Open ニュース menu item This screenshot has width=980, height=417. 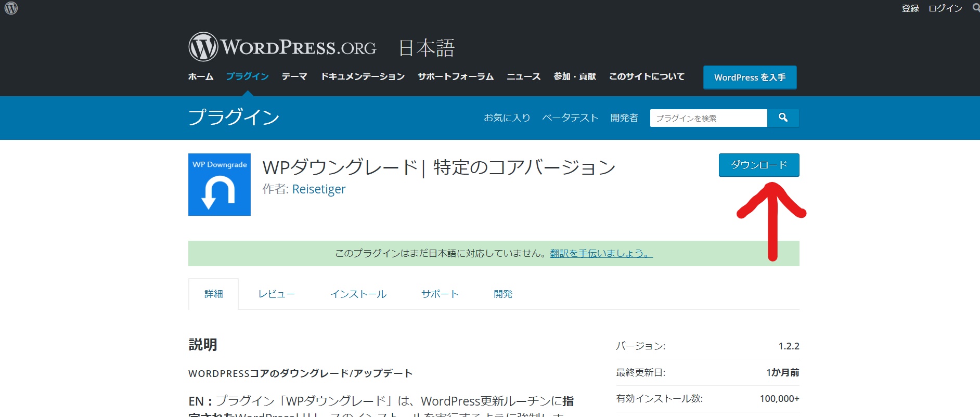[524, 76]
